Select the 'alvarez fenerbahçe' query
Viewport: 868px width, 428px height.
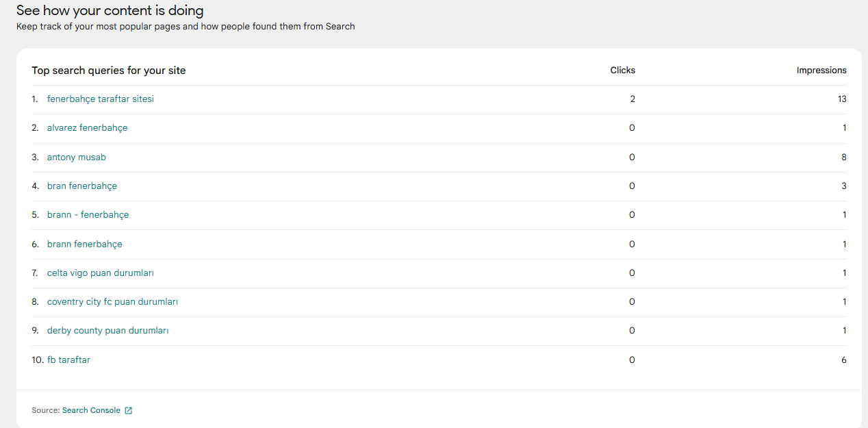87,128
